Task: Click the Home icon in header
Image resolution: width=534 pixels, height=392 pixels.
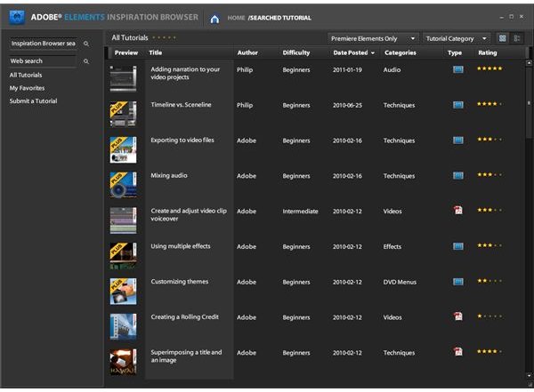Action: [214, 19]
